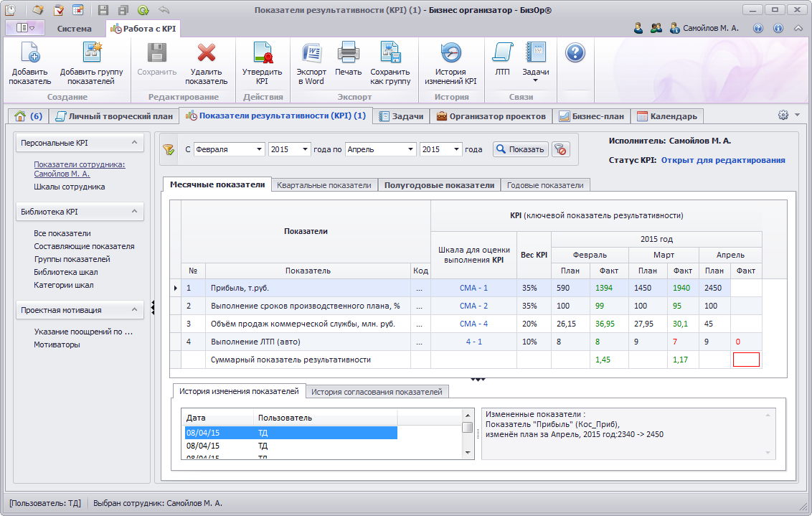Click Add indicator group (Добавить группу показателей)
This screenshot has width=812, height=516.
pos(91,53)
